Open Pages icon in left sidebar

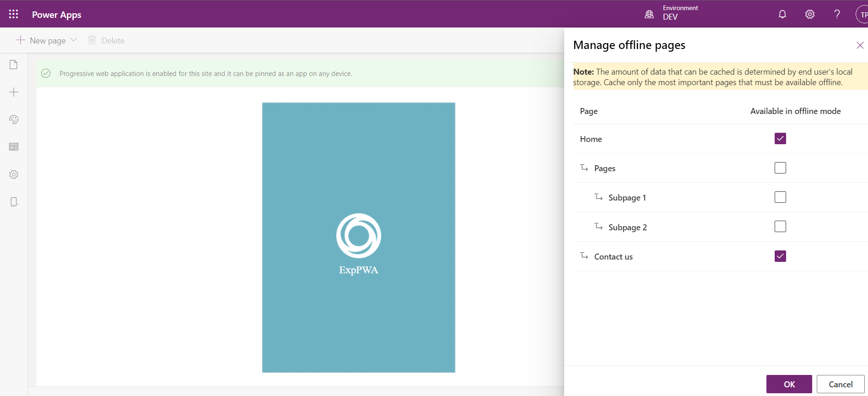(14, 65)
